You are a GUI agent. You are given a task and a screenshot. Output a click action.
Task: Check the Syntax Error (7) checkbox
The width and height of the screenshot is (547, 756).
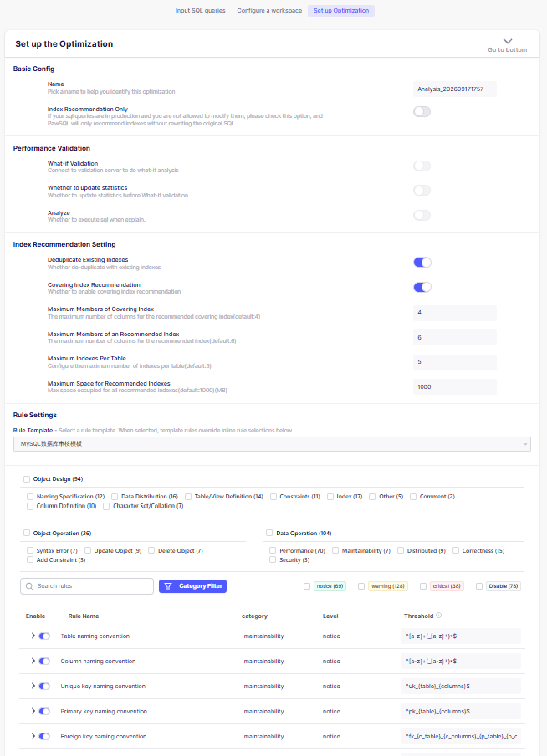(x=30, y=550)
